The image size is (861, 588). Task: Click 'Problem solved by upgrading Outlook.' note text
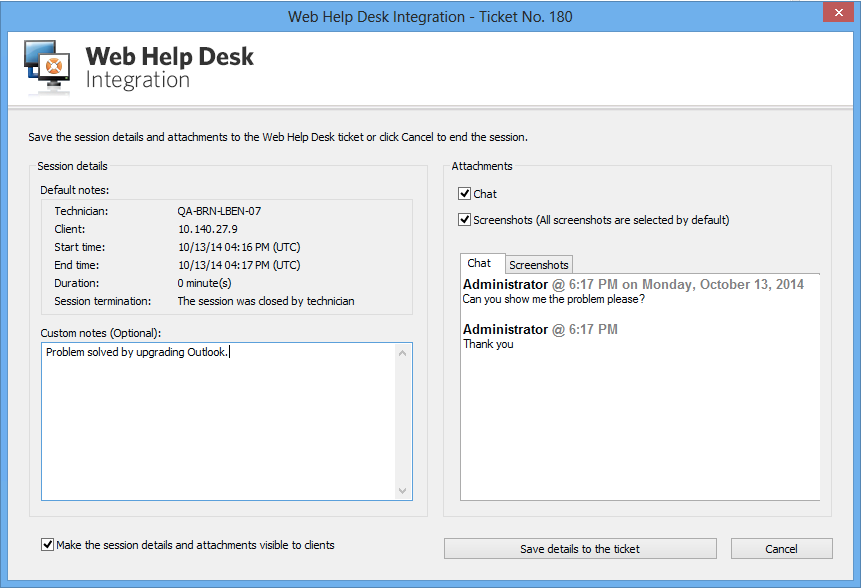click(x=137, y=352)
